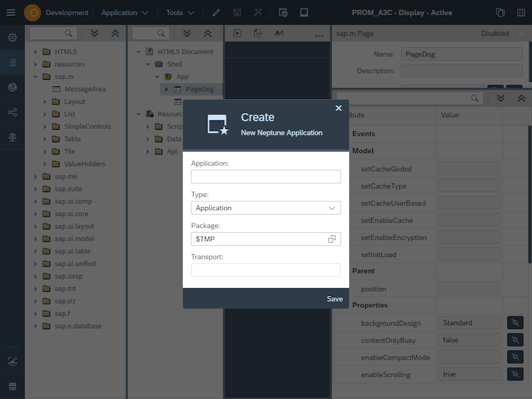The height and width of the screenshot is (399, 532).
Task: Toggle binding for enableScrolling property
Action: tap(515, 374)
